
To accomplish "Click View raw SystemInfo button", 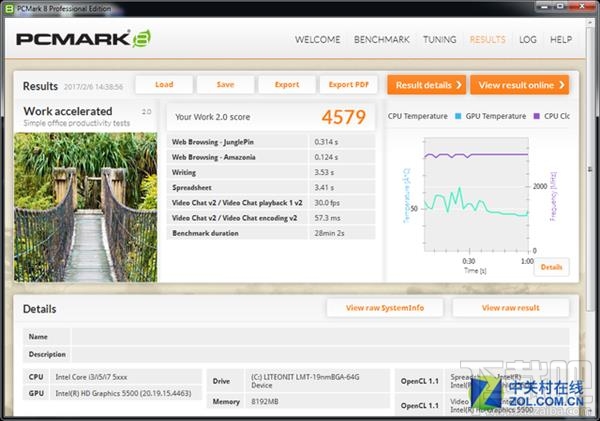I will click(x=385, y=308).
